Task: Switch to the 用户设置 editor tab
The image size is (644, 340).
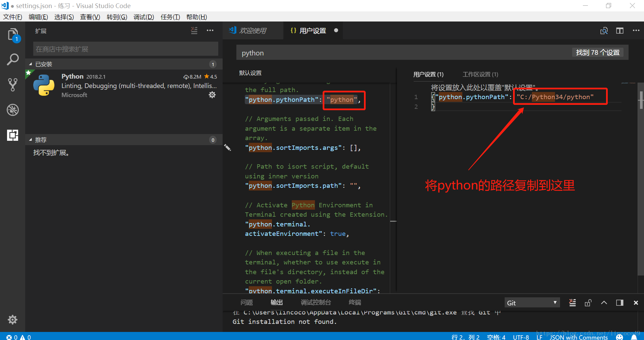Action: tap(313, 31)
